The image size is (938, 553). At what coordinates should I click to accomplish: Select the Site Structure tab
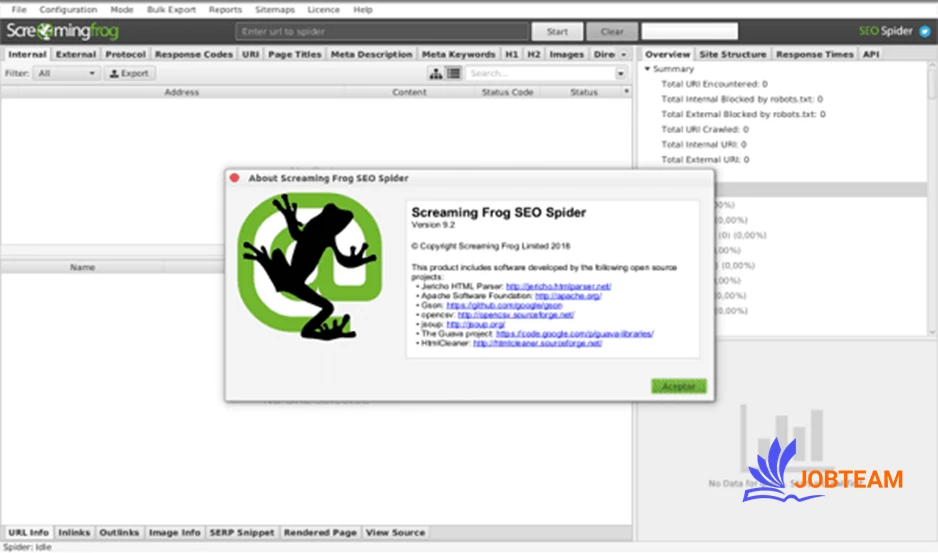[733, 54]
